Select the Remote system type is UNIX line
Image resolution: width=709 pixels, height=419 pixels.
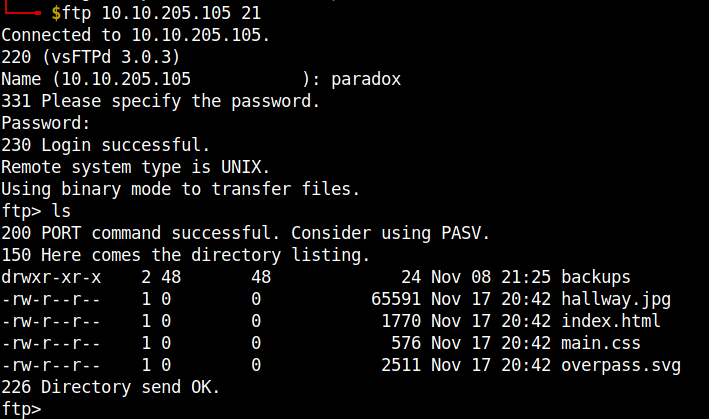136,167
